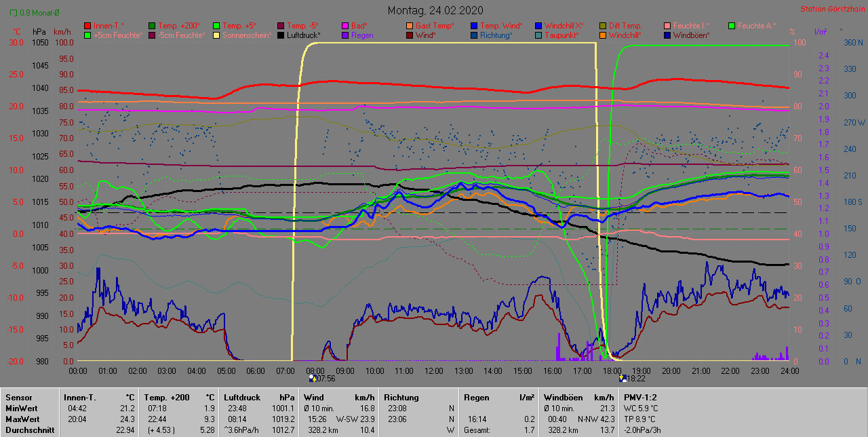Click the maroon Temp. -5 legend swatch
868x437 pixels.
coord(282,26)
